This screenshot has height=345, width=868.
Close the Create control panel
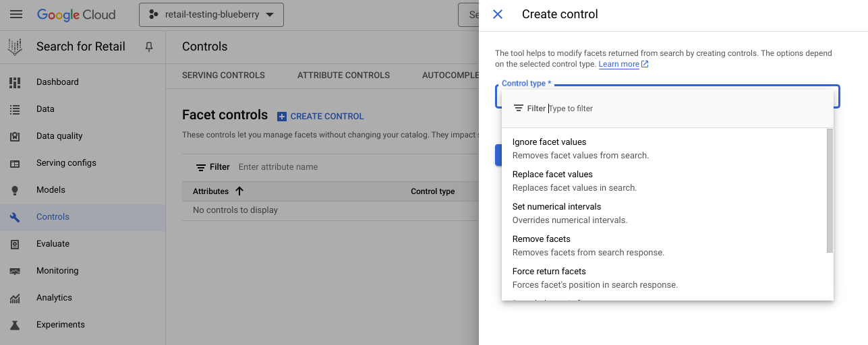point(498,14)
